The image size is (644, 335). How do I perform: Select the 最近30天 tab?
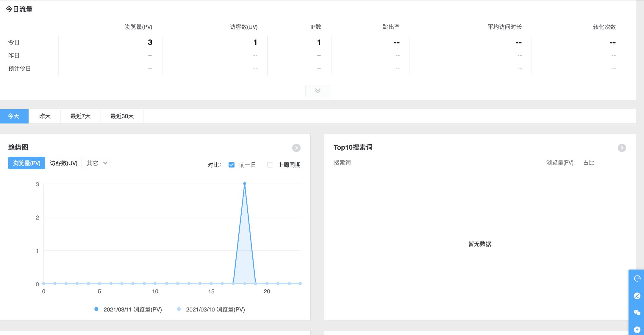122,116
